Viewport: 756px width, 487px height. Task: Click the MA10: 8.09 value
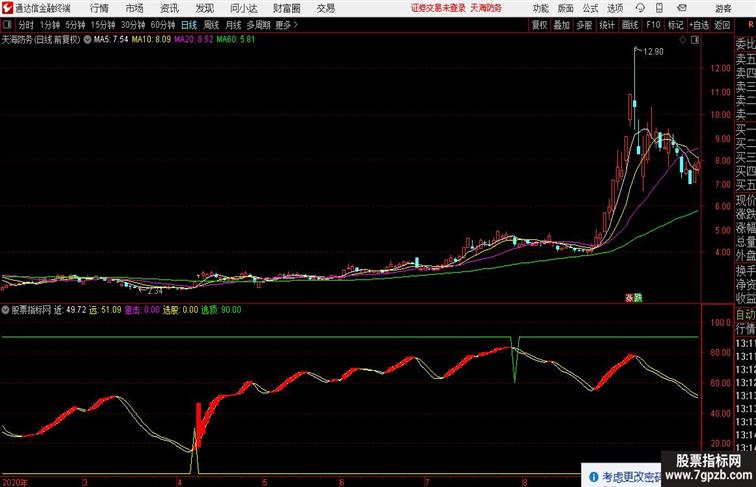pyautogui.click(x=151, y=40)
